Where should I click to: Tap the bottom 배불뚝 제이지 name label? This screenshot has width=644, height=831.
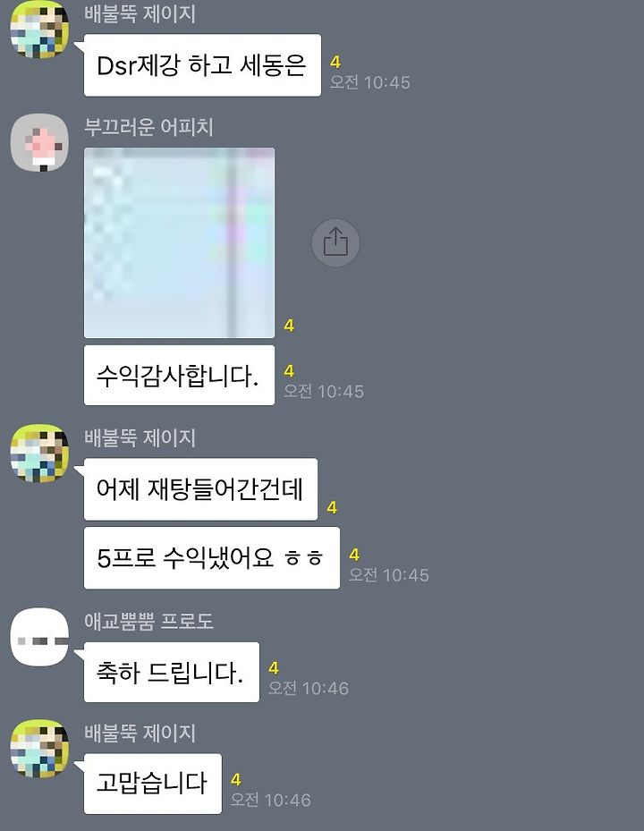[140, 733]
